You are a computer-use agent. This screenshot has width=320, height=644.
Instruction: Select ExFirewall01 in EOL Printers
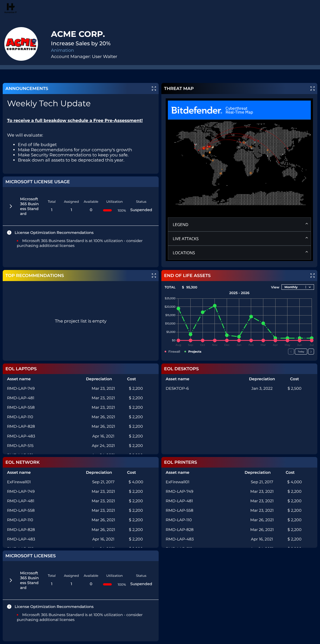(178, 482)
